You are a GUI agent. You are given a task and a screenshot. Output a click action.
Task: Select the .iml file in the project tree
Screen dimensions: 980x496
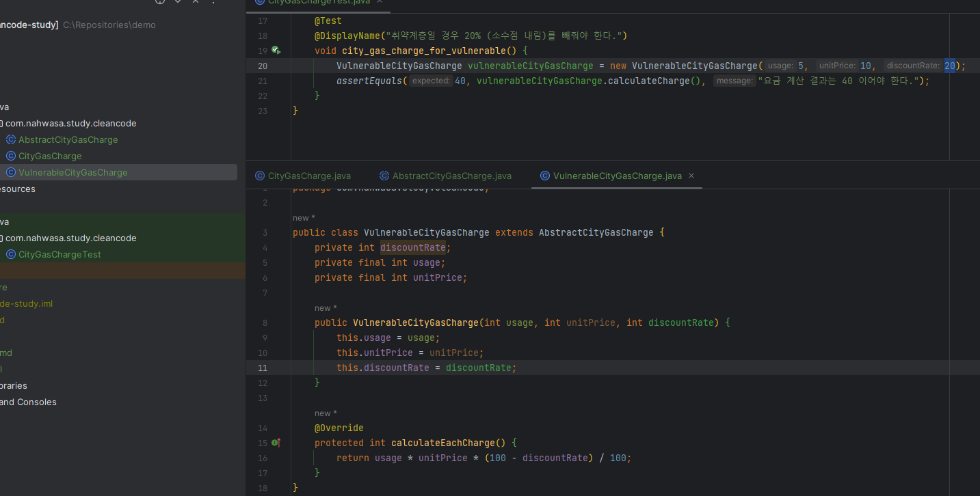tap(27, 303)
